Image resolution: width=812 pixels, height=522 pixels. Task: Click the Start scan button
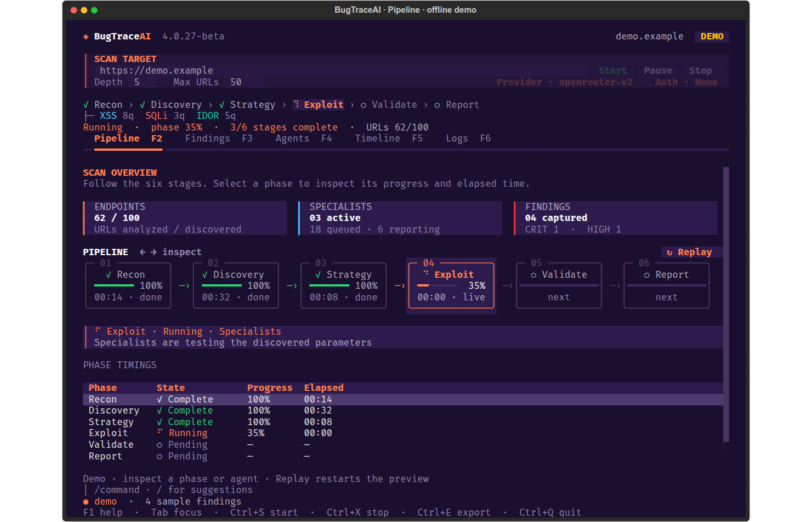point(612,71)
